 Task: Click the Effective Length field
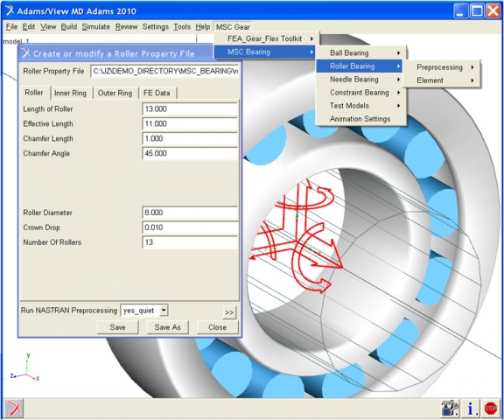click(x=190, y=123)
